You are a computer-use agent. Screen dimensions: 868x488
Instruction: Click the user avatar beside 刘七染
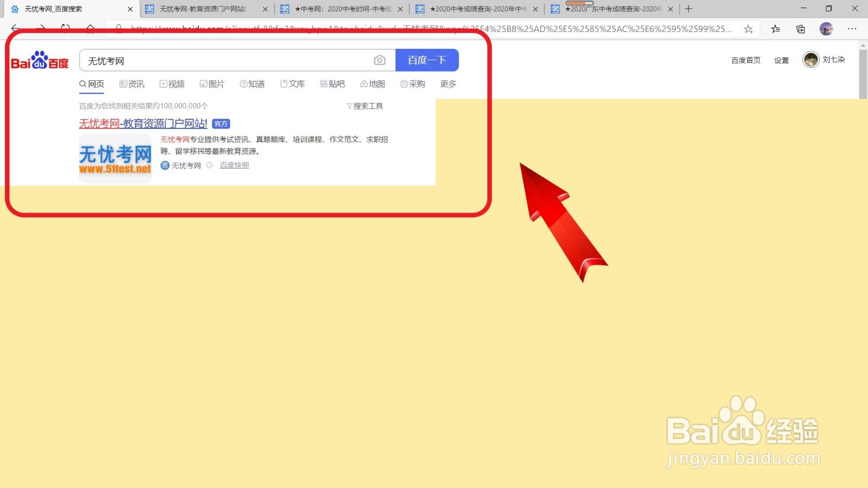tap(811, 60)
